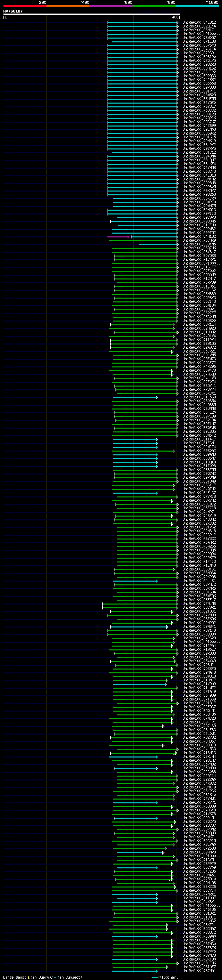Click the purple ~60% identity legend segment

[111, 6]
